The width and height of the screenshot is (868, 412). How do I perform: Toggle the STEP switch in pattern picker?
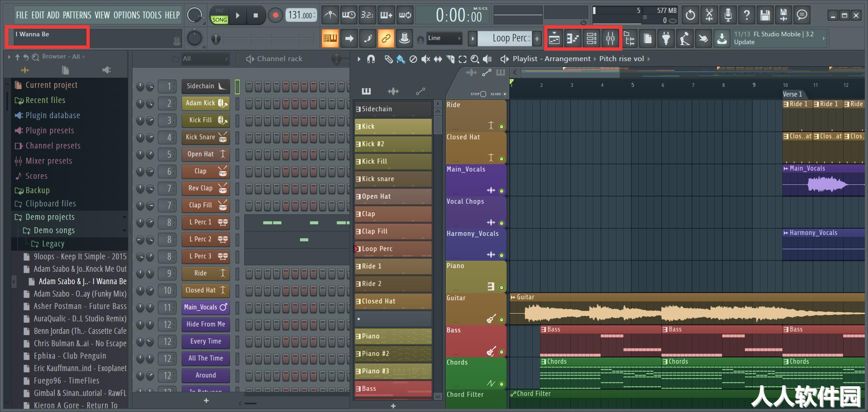point(483,94)
